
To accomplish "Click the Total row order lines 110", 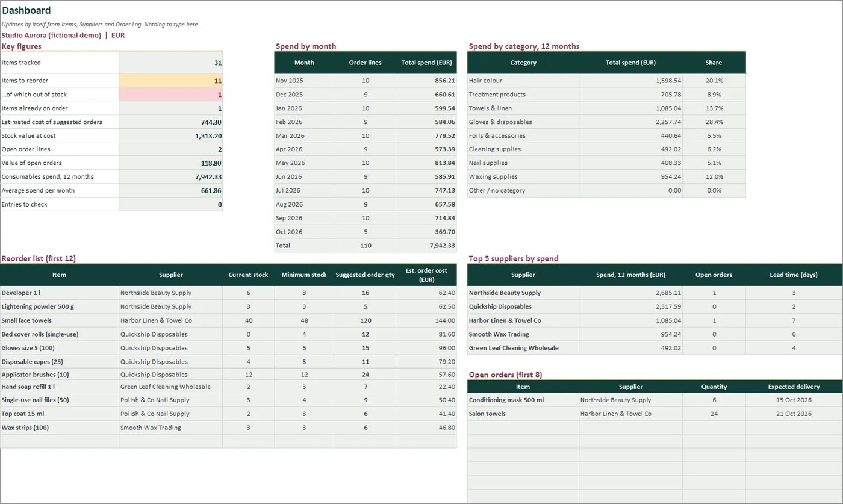I will click(x=366, y=246).
